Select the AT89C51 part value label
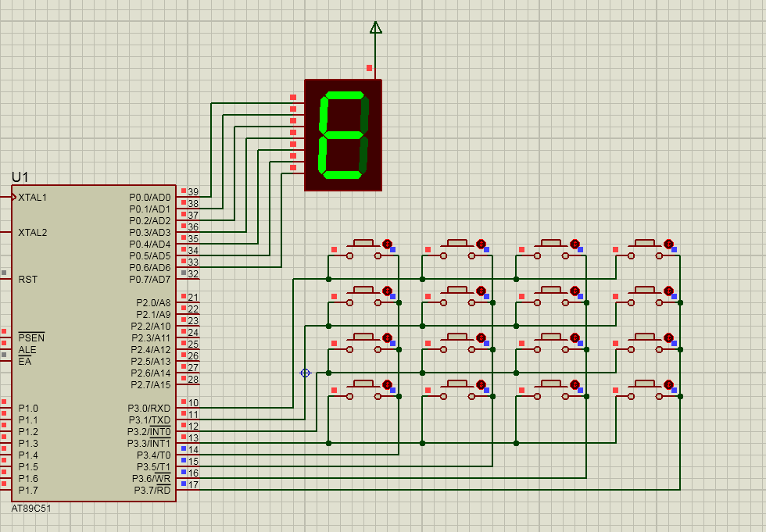The height and width of the screenshot is (532, 766). (31, 508)
